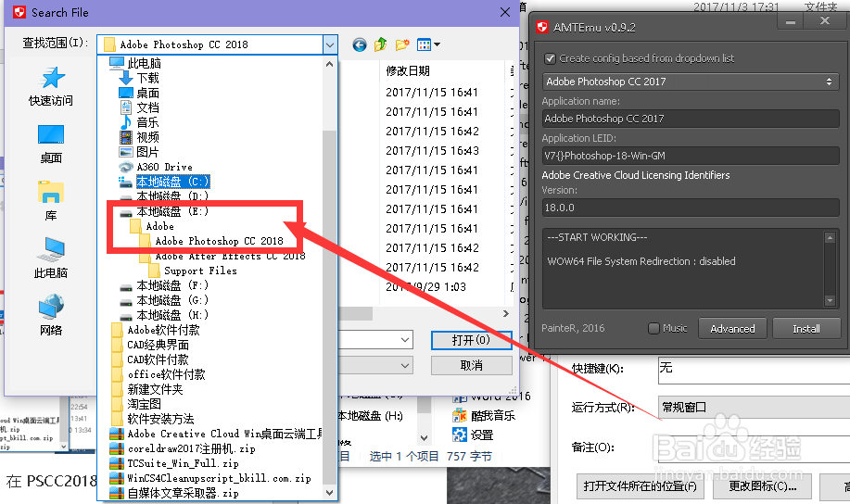Select coreldraw2017注册机.zip file
850x504 pixels.
182,448
